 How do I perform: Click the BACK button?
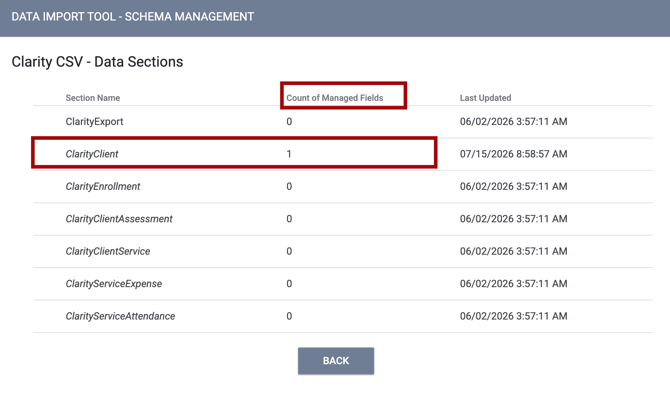(336, 361)
